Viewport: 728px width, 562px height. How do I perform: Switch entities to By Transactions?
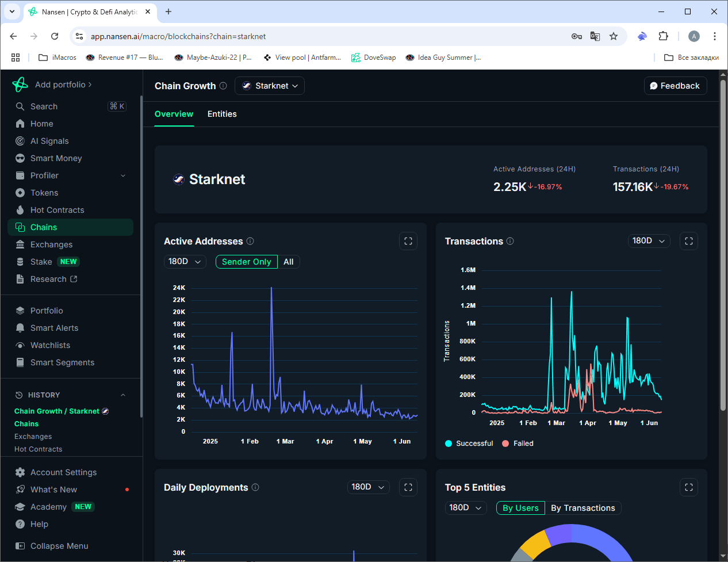click(583, 508)
